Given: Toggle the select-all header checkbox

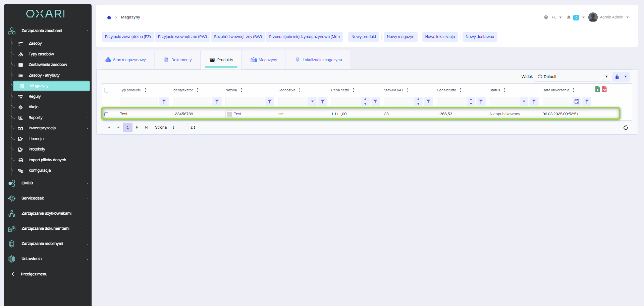Looking at the screenshot, I should point(106,90).
